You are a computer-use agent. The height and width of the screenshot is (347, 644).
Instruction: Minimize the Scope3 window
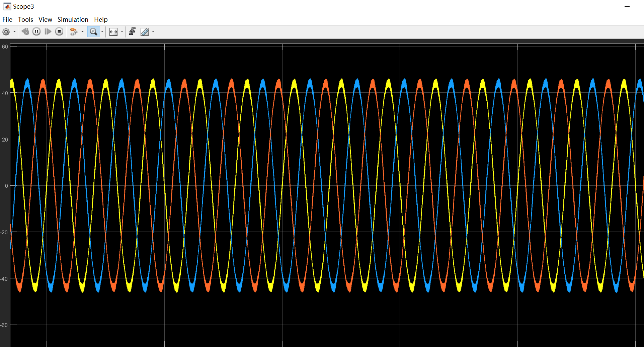click(x=627, y=6)
